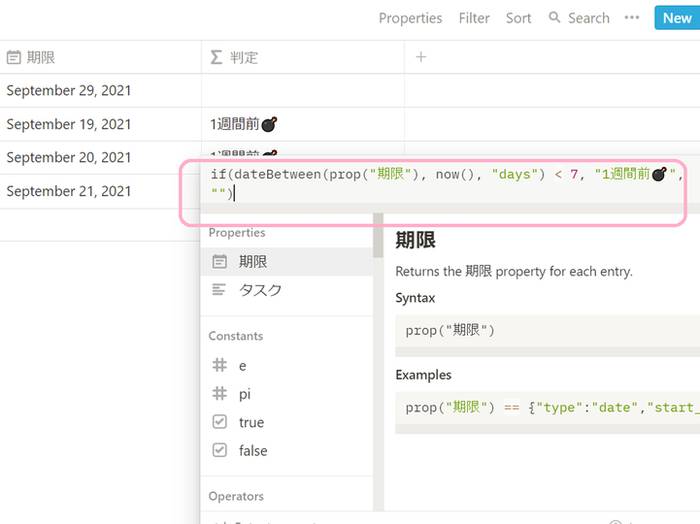Click the checkbox icon beside true
The image size is (700, 524).
(x=219, y=422)
